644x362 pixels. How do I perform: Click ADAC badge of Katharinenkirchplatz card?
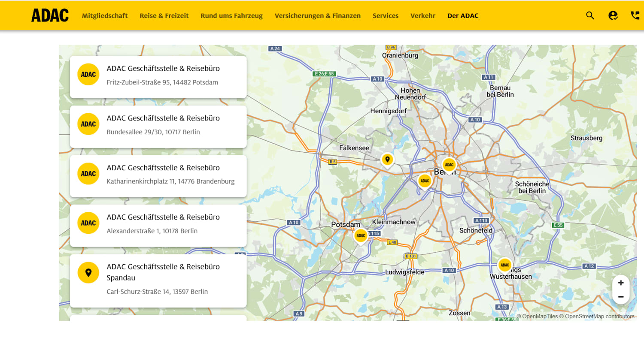88,174
